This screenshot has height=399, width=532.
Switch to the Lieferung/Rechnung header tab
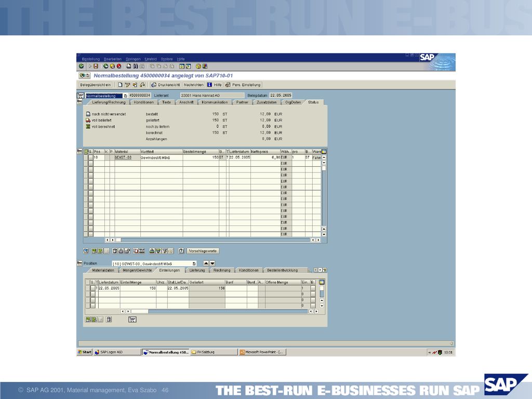click(109, 102)
